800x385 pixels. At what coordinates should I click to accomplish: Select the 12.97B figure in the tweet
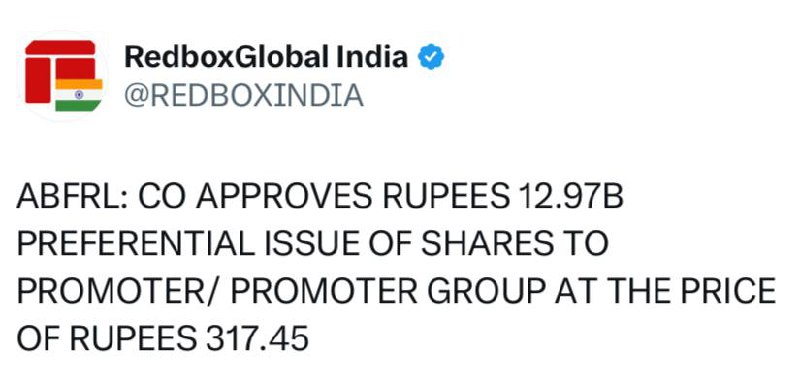[570, 198]
